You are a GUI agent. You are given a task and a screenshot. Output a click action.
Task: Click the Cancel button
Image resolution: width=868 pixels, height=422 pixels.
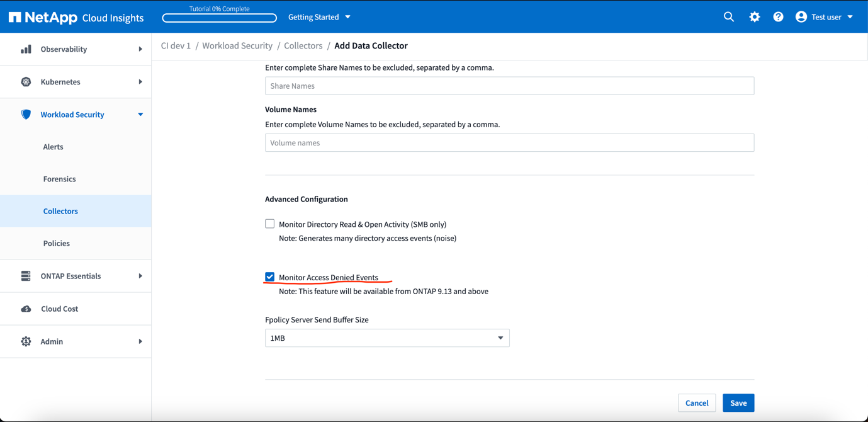[x=696, y=403]
